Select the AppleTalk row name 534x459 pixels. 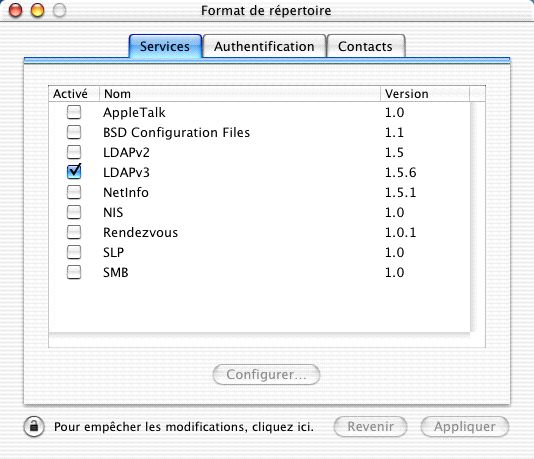[x=134, y=112]
